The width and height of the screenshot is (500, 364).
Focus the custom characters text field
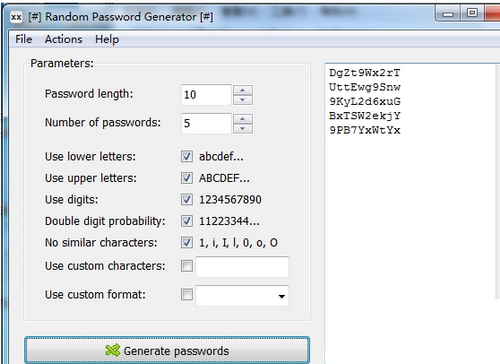242,267
